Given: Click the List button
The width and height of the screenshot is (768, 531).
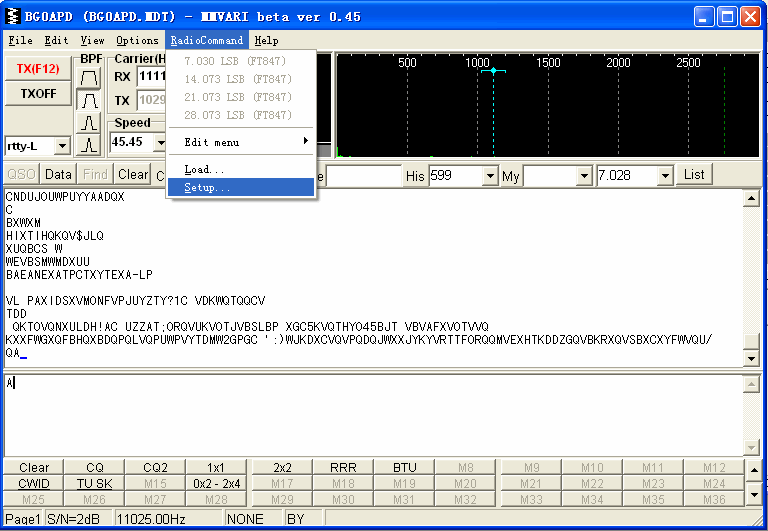Looking at the screenshot, I should pos(694,174).
